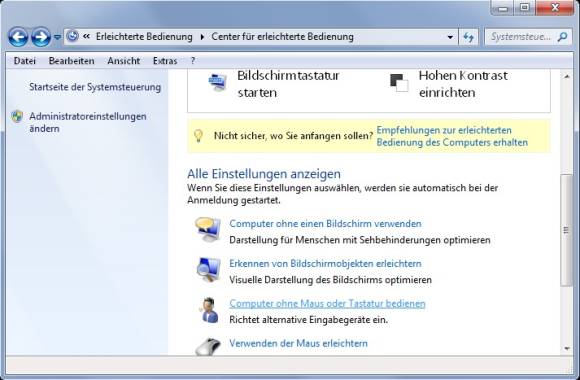Expand the breadcrumb arrow after Erleichterte Bedienung
This screenshot has height=380, width=580.
click(202, 37)
